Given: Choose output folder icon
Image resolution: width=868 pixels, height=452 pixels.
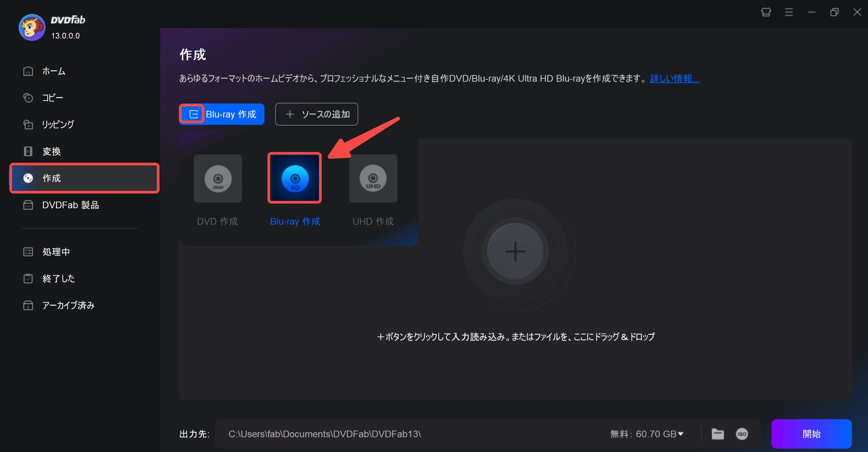Looking at the screenshot, I should pos(718,434).
